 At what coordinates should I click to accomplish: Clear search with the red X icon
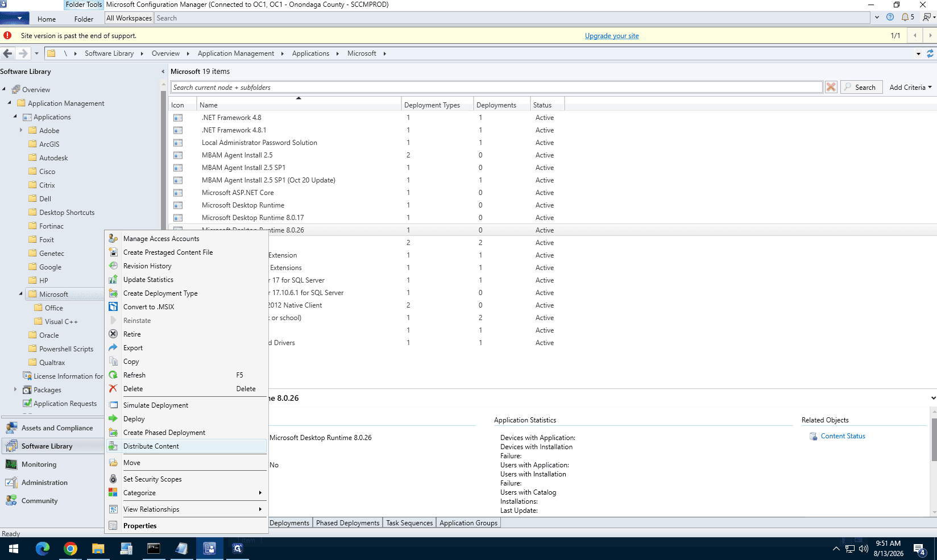(831, 87)
